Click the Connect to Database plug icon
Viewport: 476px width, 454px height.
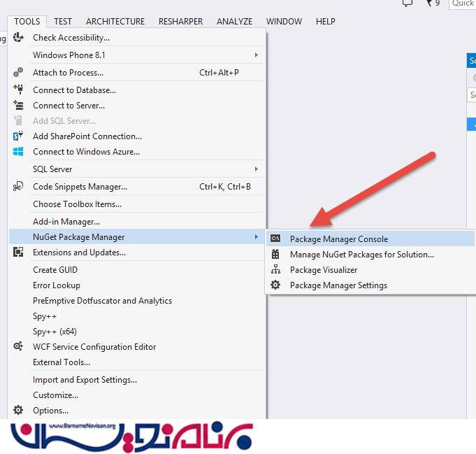[x=18, y=90]
